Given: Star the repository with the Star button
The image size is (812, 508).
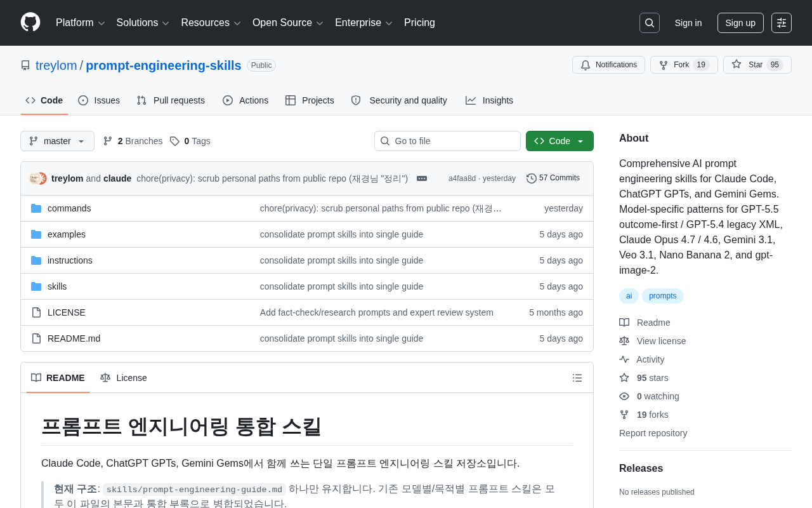Looking at the screenshot, I should point(757,65).
